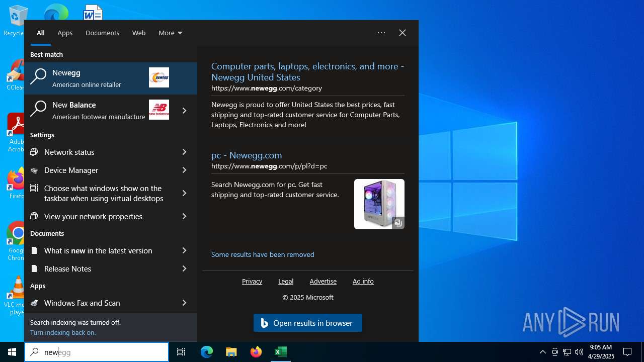Open Task View on the taskbar
Screen dimensions: 644x362
point(181,352)
